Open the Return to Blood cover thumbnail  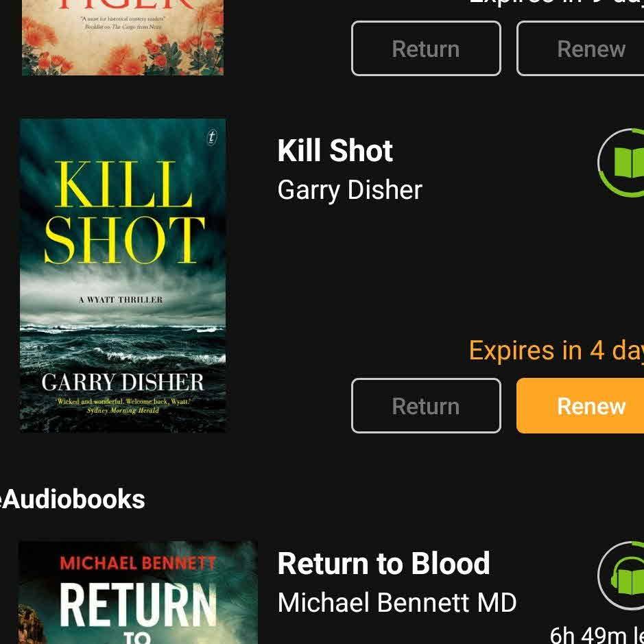pyautogui.click(x=138, y=593)
